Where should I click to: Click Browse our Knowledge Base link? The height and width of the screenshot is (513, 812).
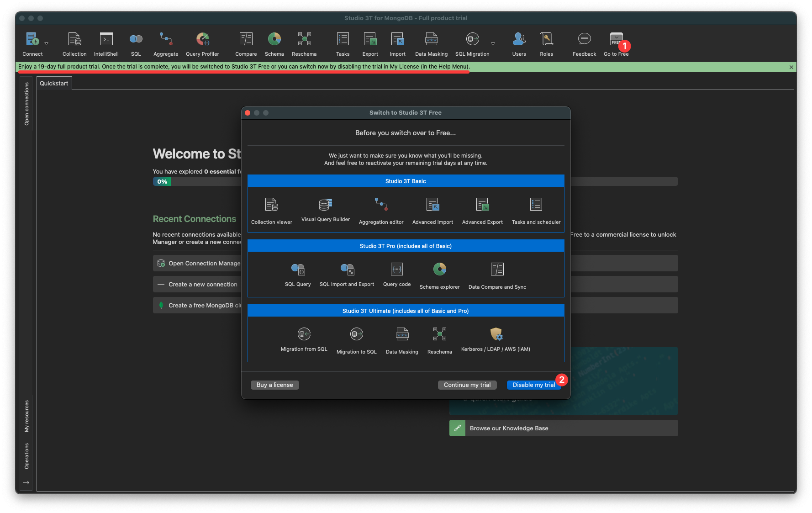pyautogui.click(x=564, y=428)
